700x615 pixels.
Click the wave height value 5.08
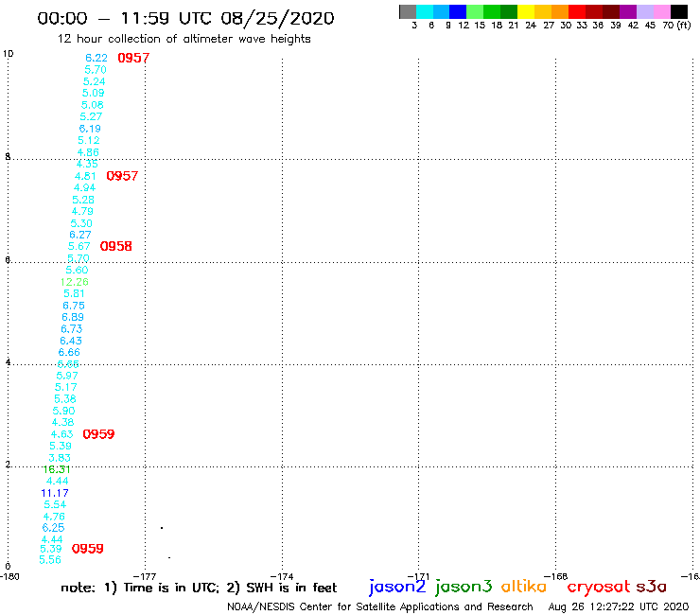93,105
